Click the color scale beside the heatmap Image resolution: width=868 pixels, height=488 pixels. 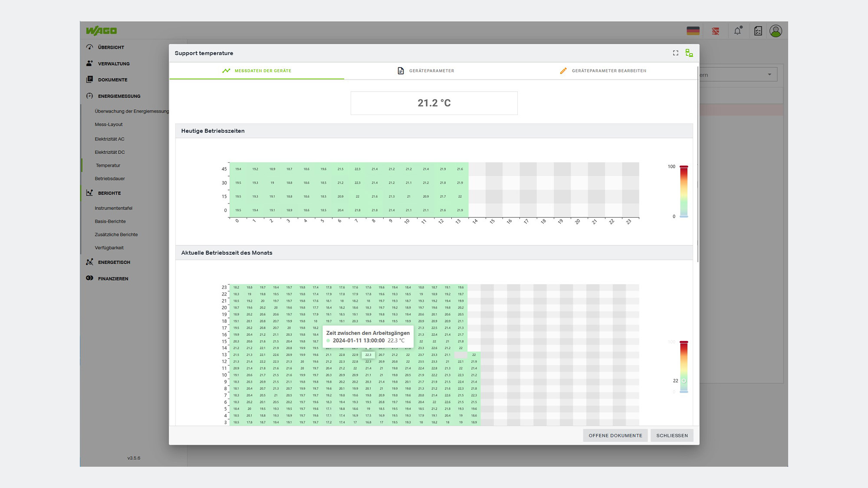[x=684, y=191]
